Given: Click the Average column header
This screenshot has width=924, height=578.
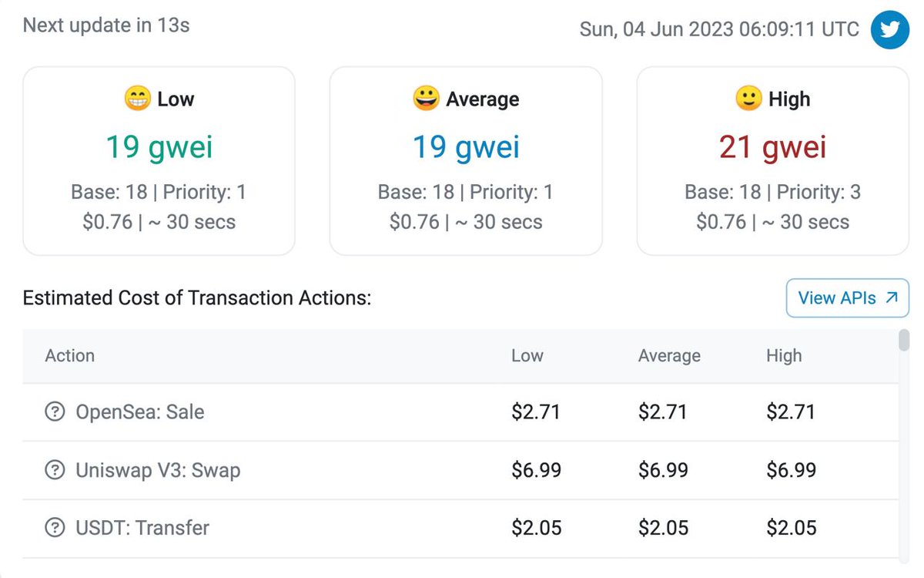Looking at the screenshot, I should click(669, 356).
